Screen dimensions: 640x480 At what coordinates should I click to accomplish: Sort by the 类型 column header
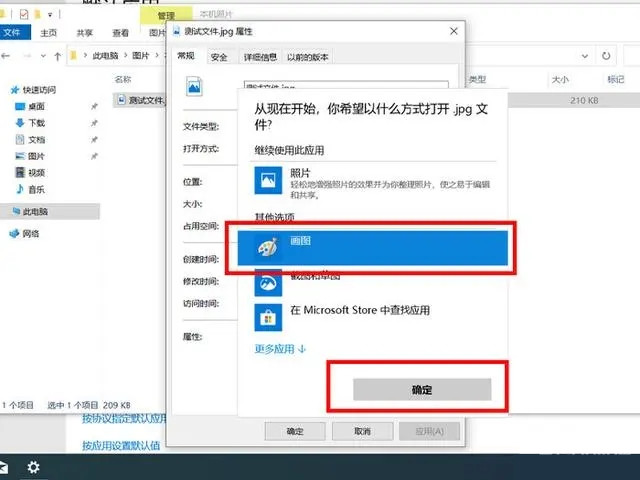pos(477,79)
